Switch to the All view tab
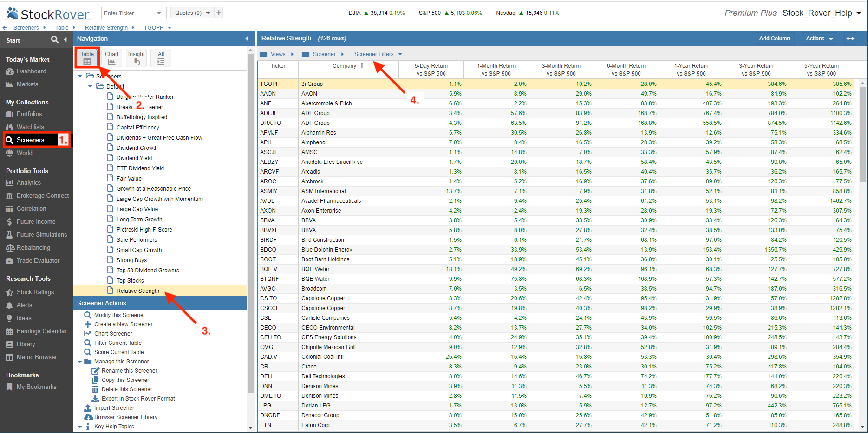The height and width of the screenshot is (433, 868). 161,58
